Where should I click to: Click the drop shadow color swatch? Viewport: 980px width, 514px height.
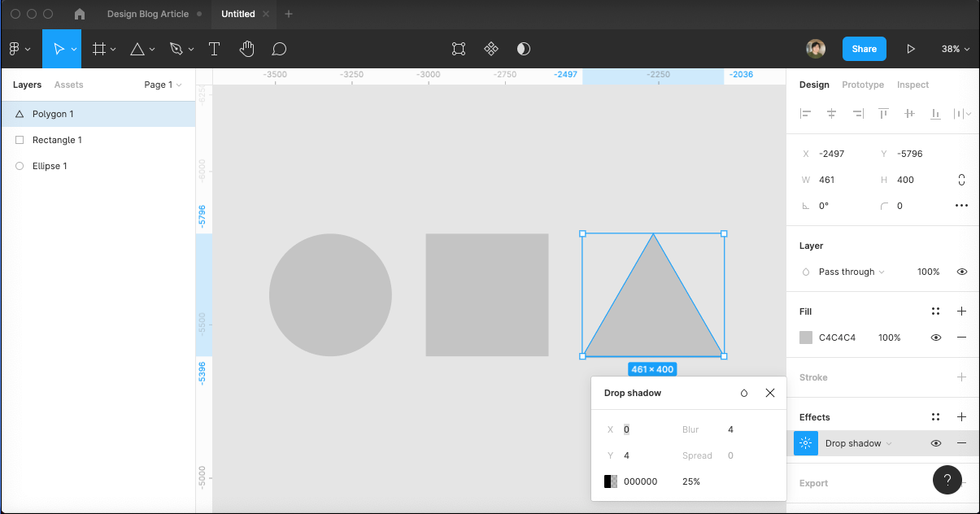611,481
